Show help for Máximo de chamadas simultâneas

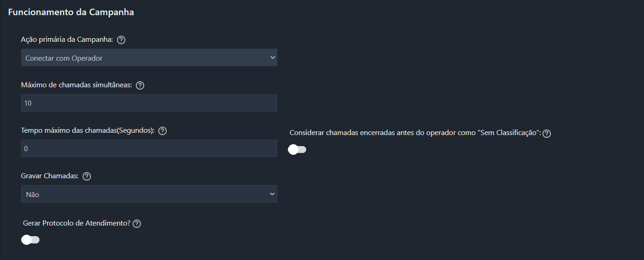pyautogui.click(x=140, y=85)
